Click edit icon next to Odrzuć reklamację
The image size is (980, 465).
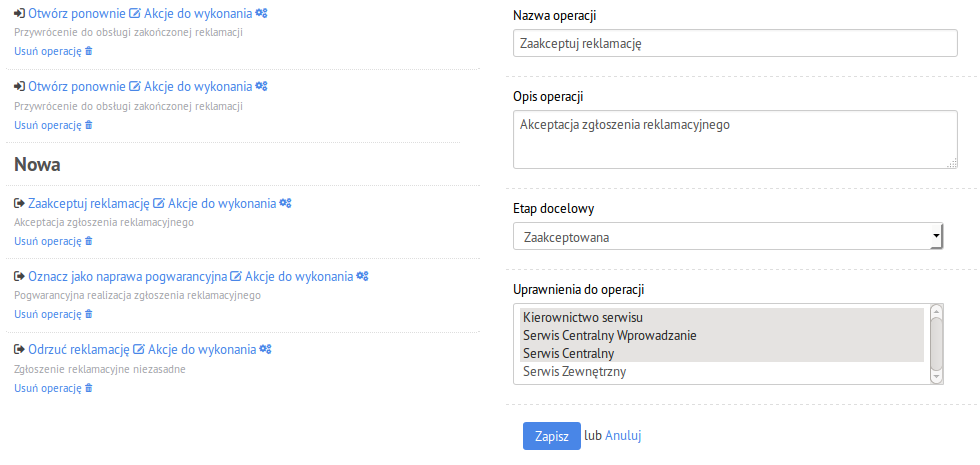(139, 349)
